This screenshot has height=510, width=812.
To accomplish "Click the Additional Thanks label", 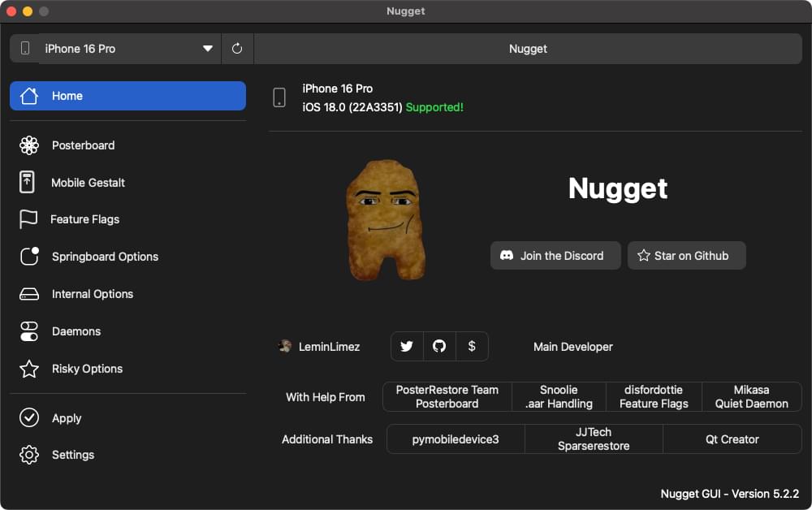I will point(327,439).
